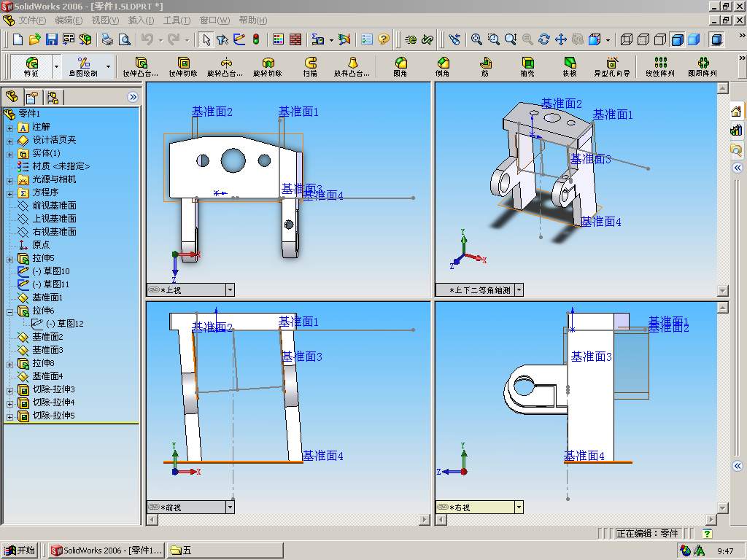Toggle Shaded display mode
Viewport: 747px width, 560px height.
(694, 39)
